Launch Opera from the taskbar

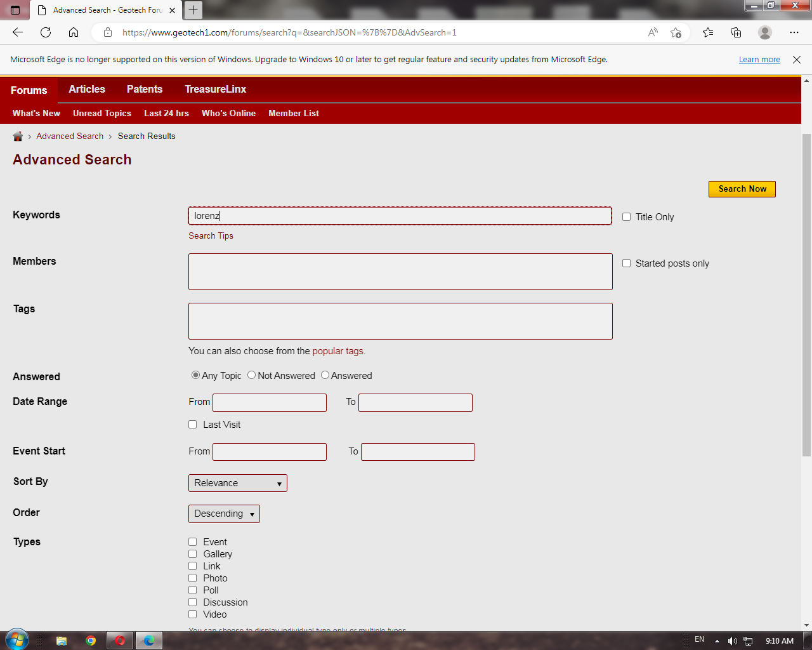pyautogui.click(x=120, y=640)
